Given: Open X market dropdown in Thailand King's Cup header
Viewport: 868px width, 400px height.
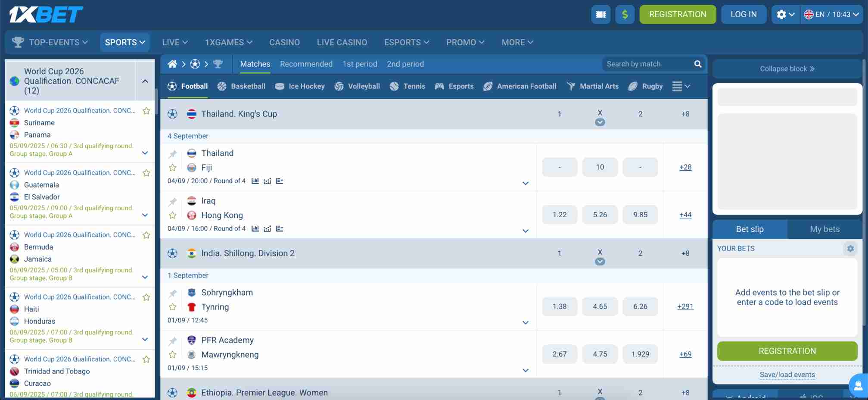Looking at the screenshot, I should coord(600,122).
